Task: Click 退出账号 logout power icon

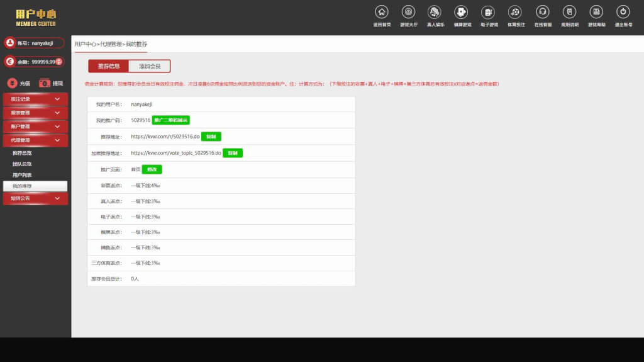Action: [x=623, y=12]
